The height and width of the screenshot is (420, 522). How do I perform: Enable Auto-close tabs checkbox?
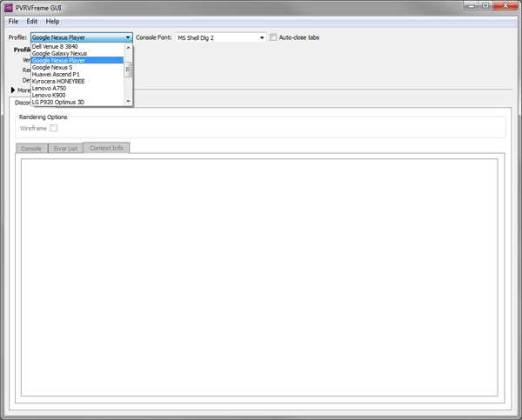click(x=273, y=37)
